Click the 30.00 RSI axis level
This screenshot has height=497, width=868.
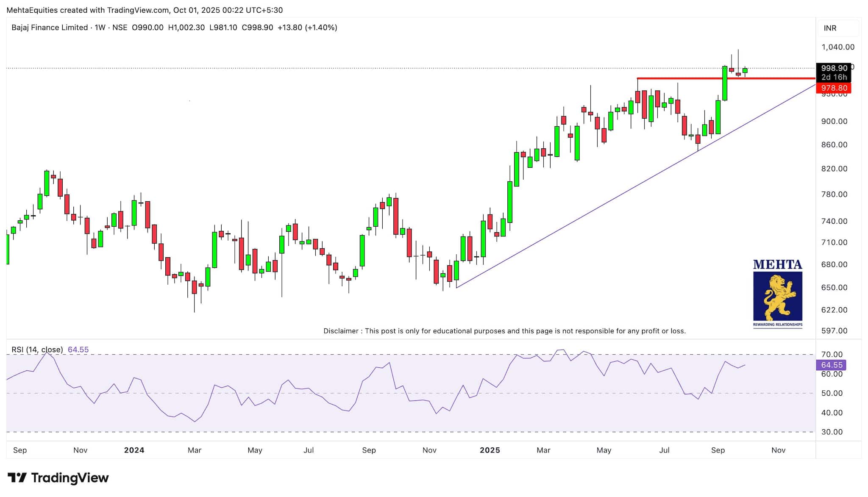tap(832, 432)
